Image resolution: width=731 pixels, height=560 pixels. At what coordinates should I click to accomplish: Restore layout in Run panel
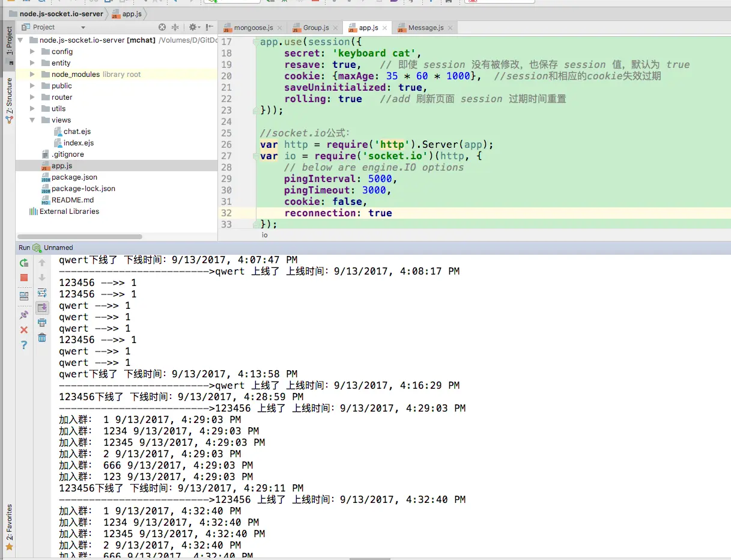(x=24, y=296)
